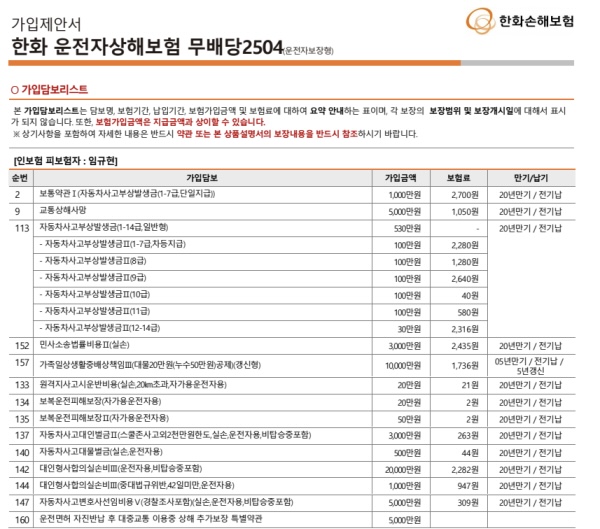
Task: Click the 자동차사고변호사선임비용V coverage name
Action: tap(166, 502)
